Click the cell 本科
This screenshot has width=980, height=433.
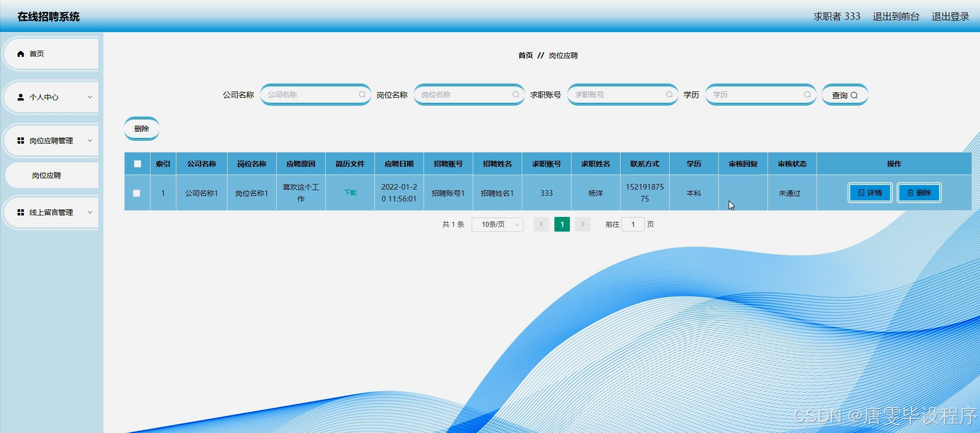694,193
